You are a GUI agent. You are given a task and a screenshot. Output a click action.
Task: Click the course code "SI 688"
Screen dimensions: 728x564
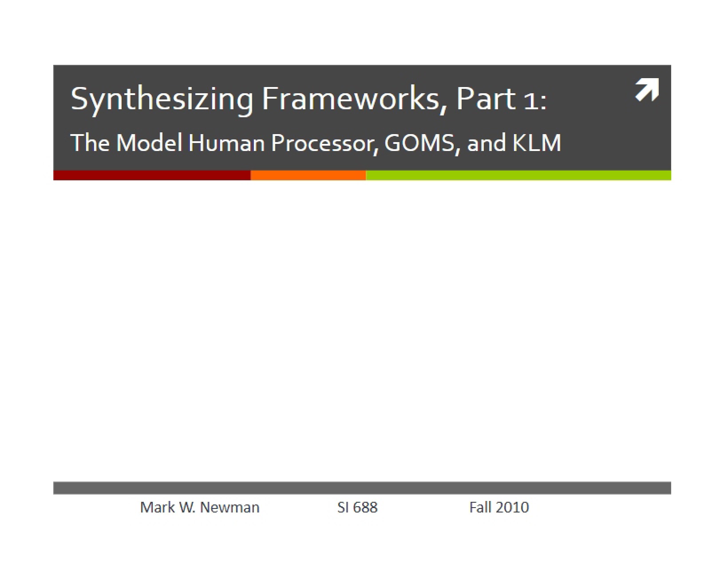coord(357,507)
